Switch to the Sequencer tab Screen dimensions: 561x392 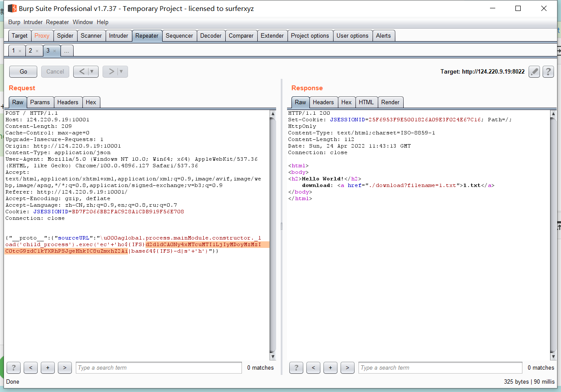[179, 35]
